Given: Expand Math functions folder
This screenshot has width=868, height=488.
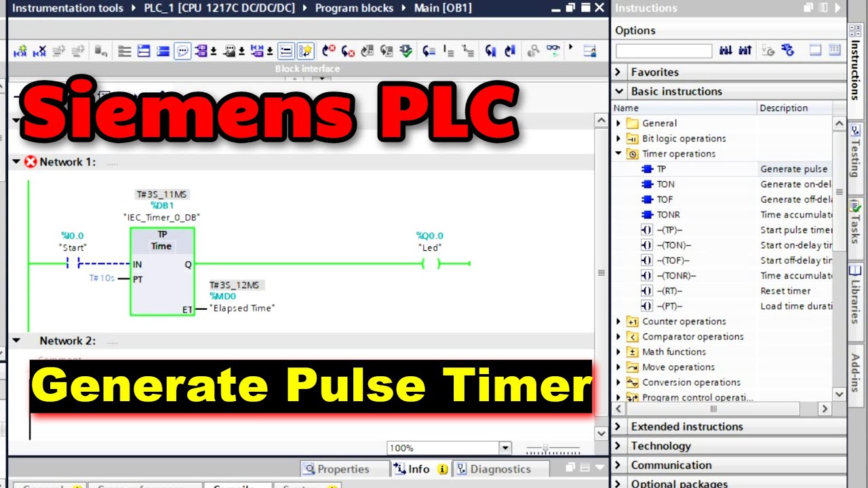Looking at the screenshot, I should click(618, 352).
